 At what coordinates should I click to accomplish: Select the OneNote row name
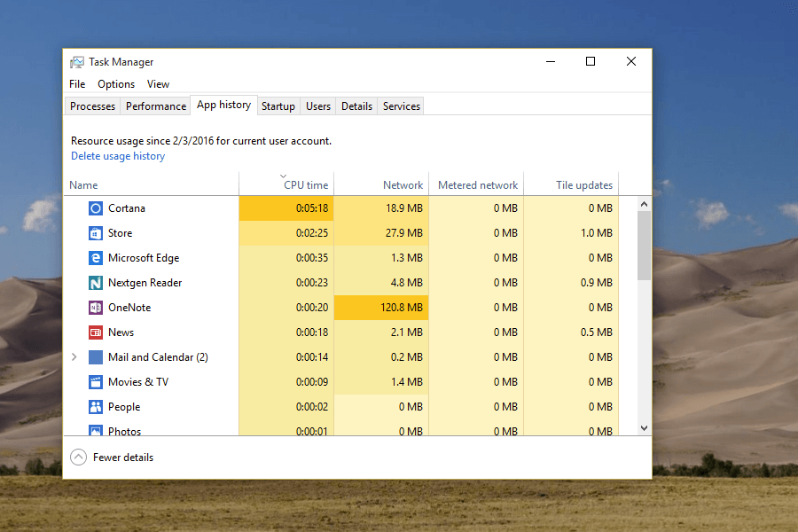(x=129, y=308)
